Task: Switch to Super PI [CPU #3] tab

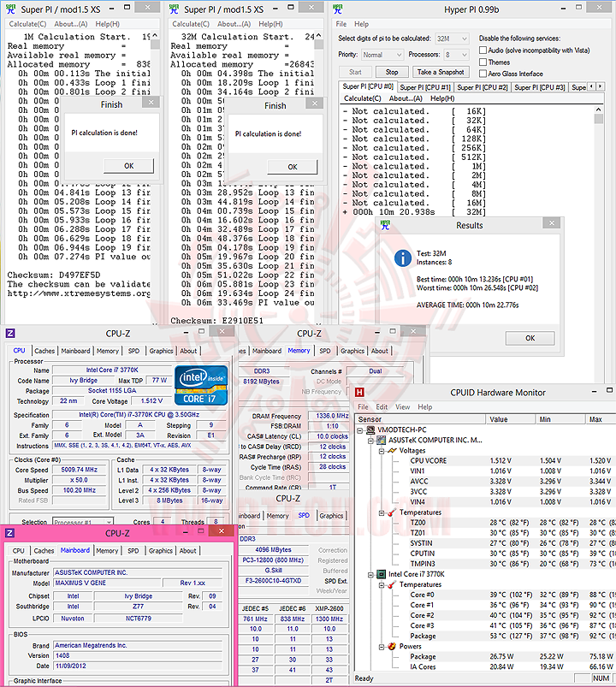Action: [539, 87]
